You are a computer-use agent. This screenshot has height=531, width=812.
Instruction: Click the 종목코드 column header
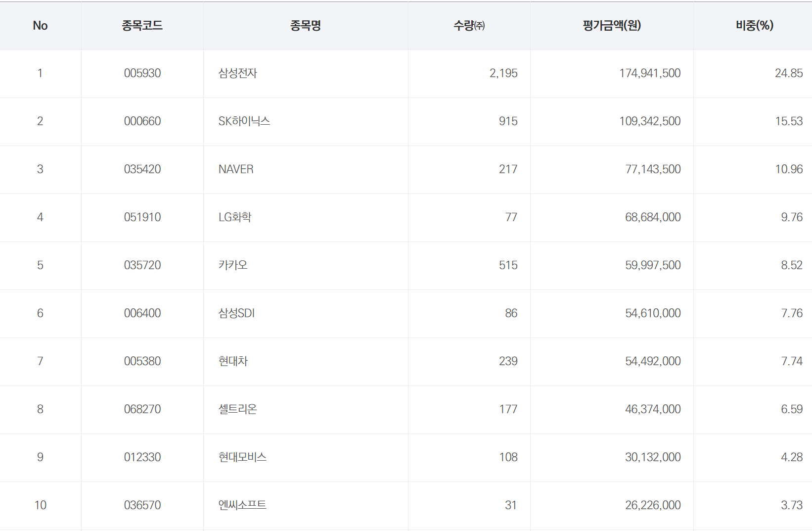coord(142,25)
